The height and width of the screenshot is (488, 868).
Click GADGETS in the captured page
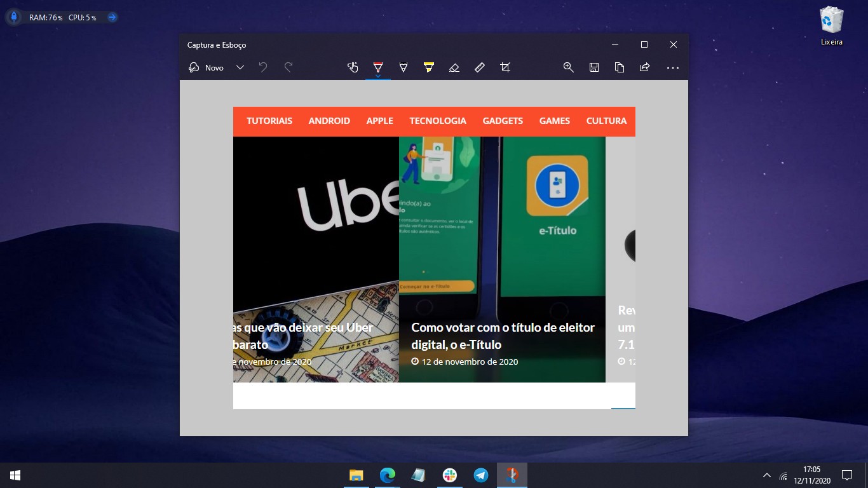(x=503, y=121)
